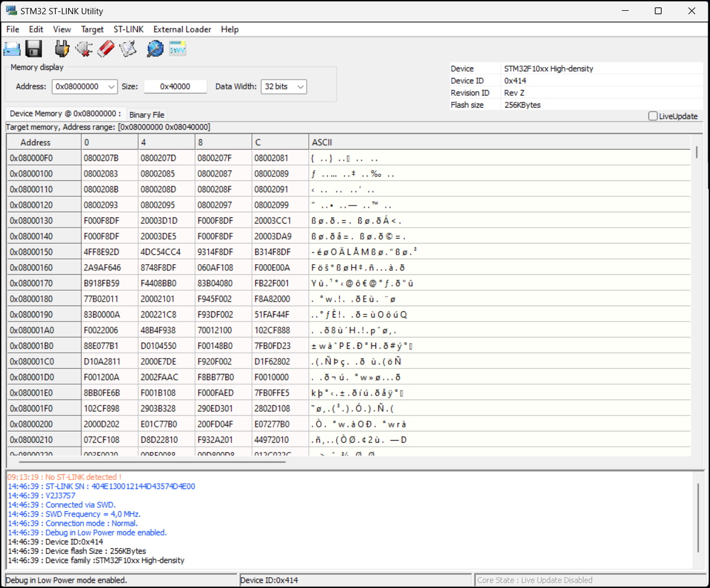Viewport: 710px width, 588px height.
Task: Click log line 'SWD Frequency = 4,0 MHz.'
Action: coord(74,514)
